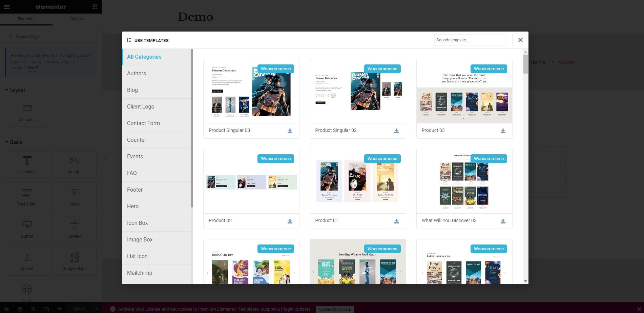
Task: Select the List Icon category
Action: (157, 256)
